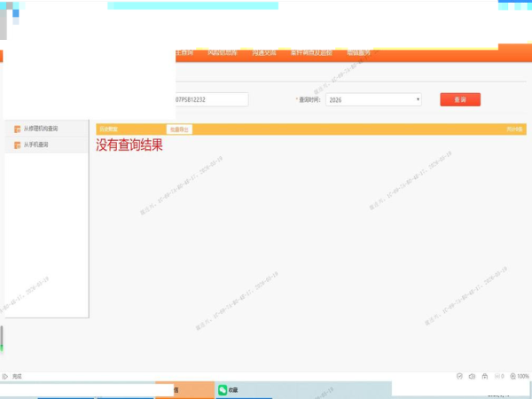Click the 100% zoom control in the status bar
532x399 pixels.
pyautogui.click(x=520, y=376)
